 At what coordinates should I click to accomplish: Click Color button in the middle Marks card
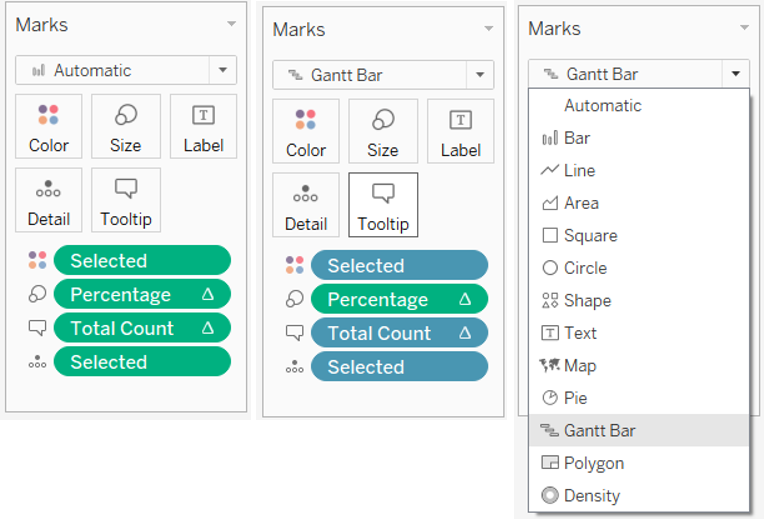306,131
